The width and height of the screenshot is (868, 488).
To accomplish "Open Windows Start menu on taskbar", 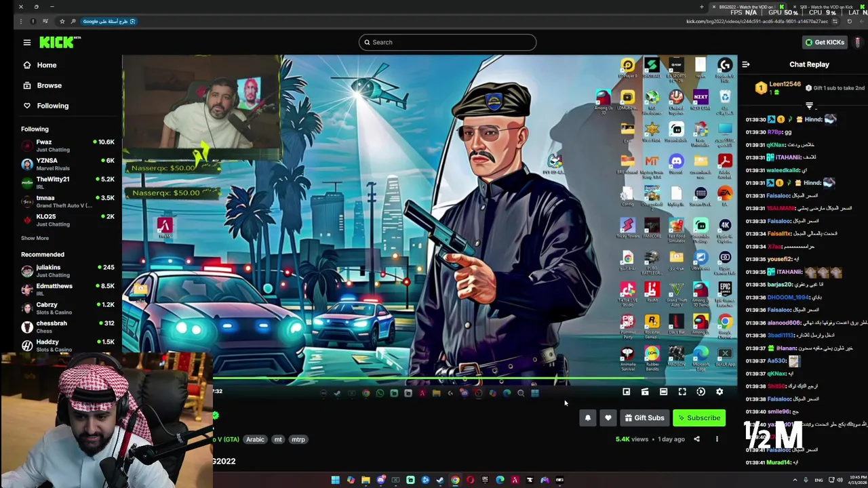I will coord(335,480).
